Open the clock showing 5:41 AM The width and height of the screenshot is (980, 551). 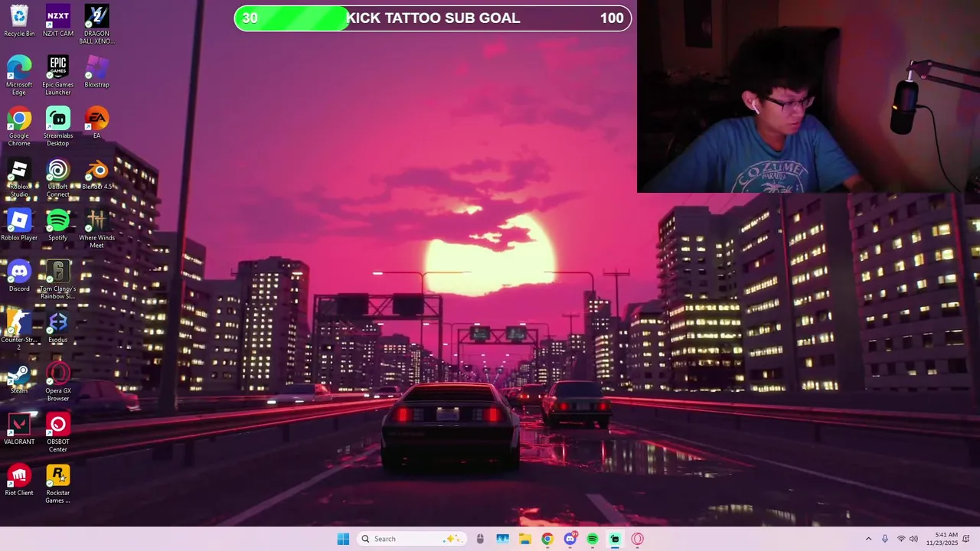942,539
